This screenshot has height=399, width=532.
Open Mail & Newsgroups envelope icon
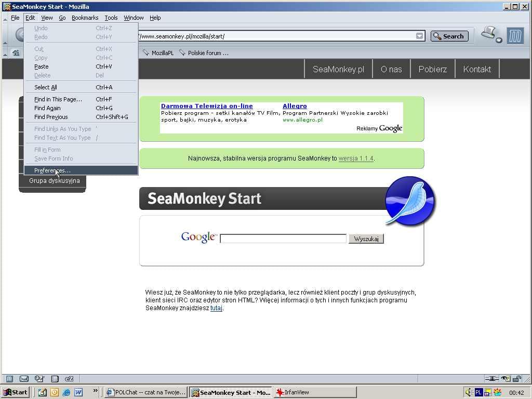24,379
